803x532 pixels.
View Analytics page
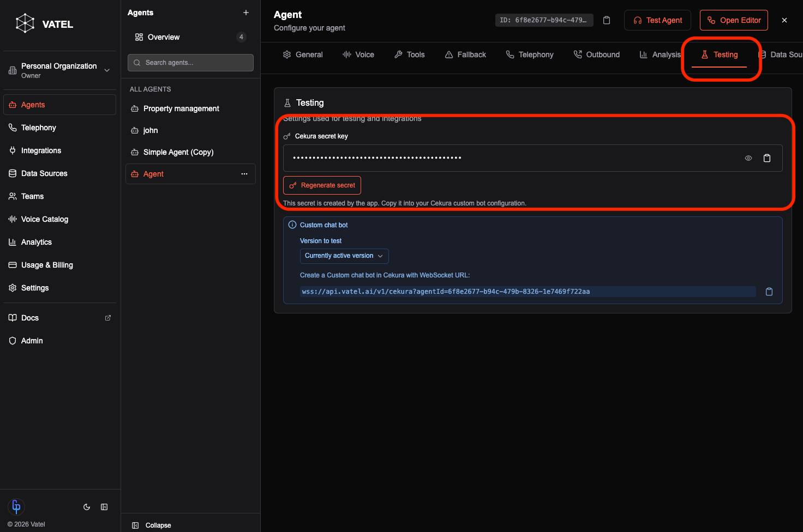(x=60, y=242)
